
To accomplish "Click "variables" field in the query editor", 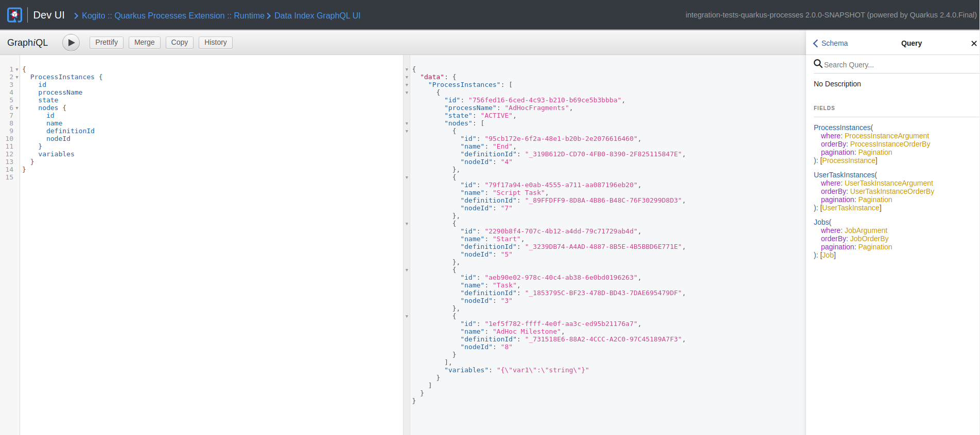I will tap(56, 154).
